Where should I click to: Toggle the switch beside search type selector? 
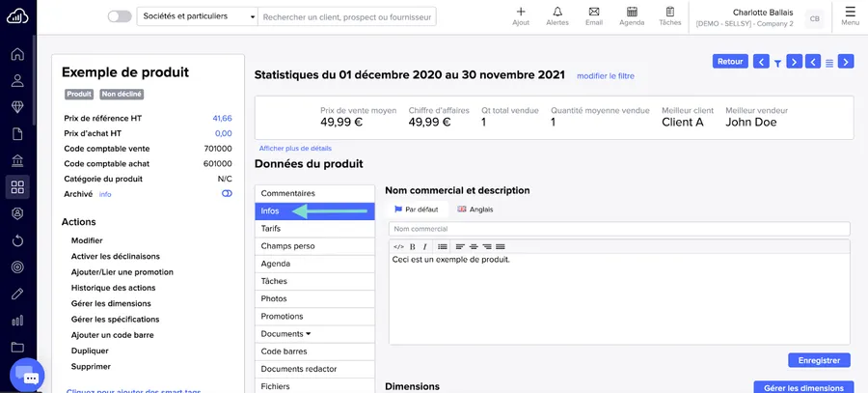120,16
